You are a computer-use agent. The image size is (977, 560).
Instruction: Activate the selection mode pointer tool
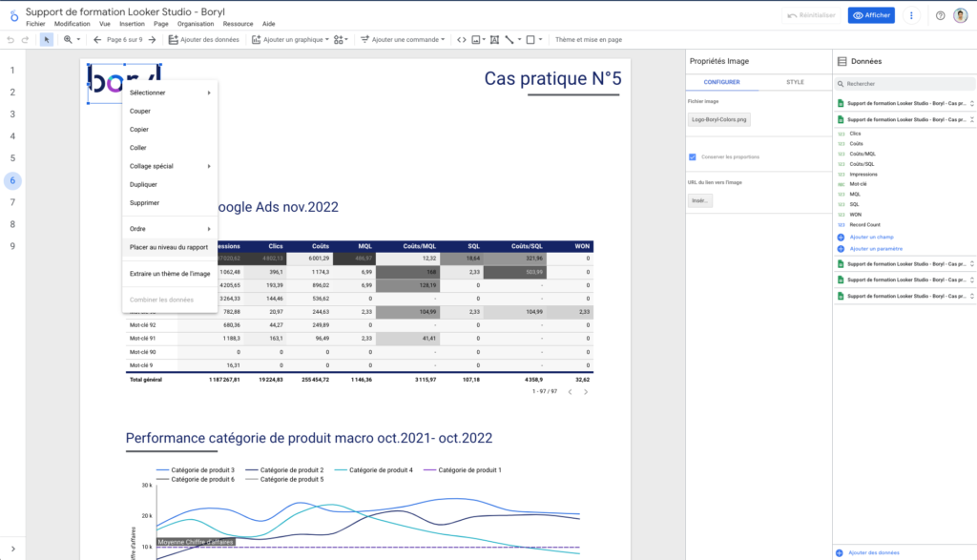coord(47,40)
